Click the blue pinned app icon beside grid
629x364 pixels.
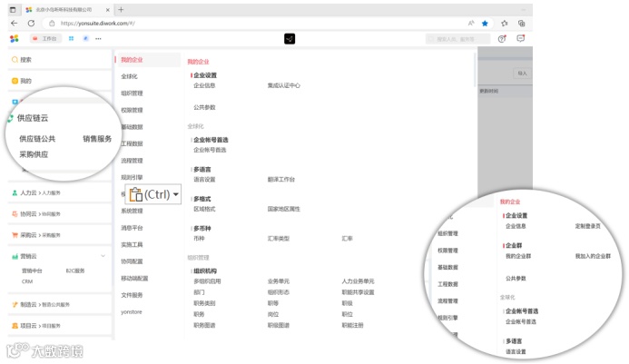[85, 38]
